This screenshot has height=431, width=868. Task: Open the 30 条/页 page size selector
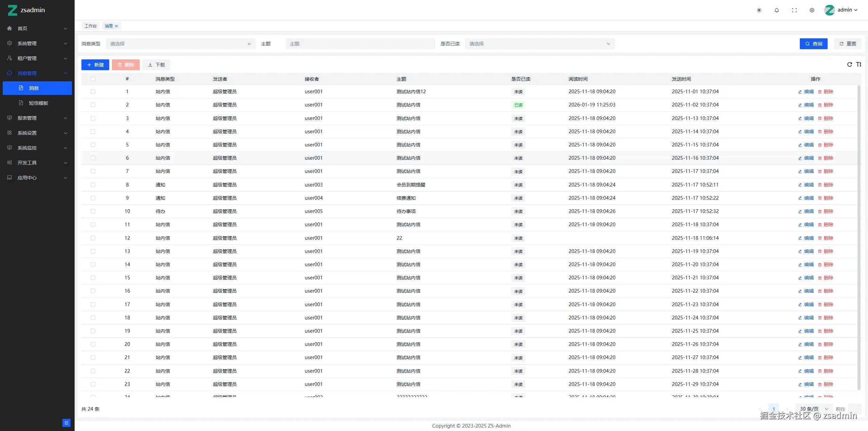click(x=813, y=409)
